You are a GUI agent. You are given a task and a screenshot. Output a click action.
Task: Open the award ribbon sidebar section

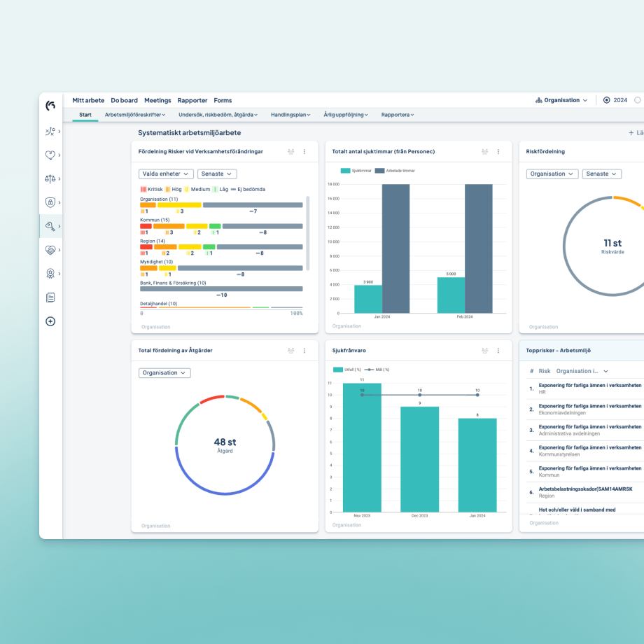[50, 274]
